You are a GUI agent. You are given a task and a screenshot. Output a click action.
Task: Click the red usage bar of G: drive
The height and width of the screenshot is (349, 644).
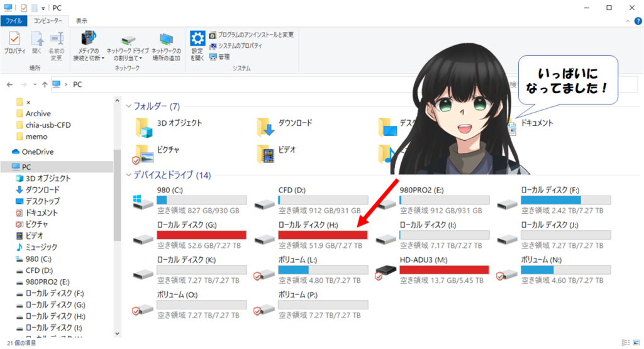coord(202,235)
